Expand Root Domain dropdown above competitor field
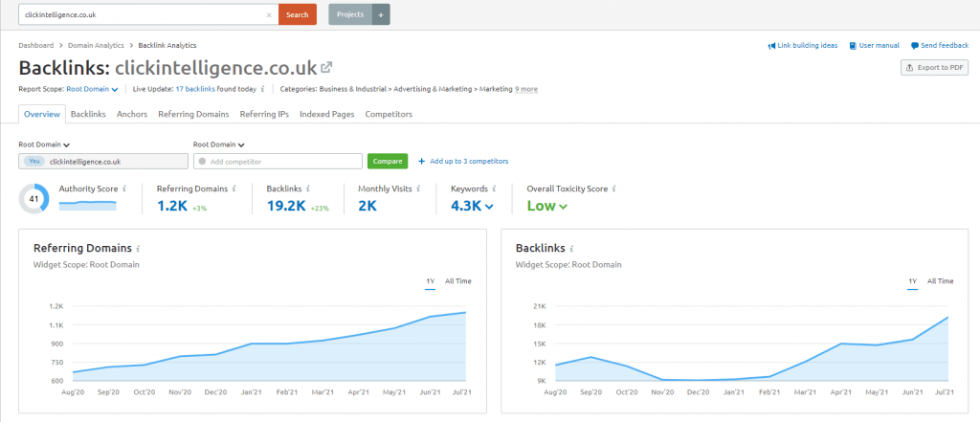The height and width of the screenshot is (422, 980). 219,144
